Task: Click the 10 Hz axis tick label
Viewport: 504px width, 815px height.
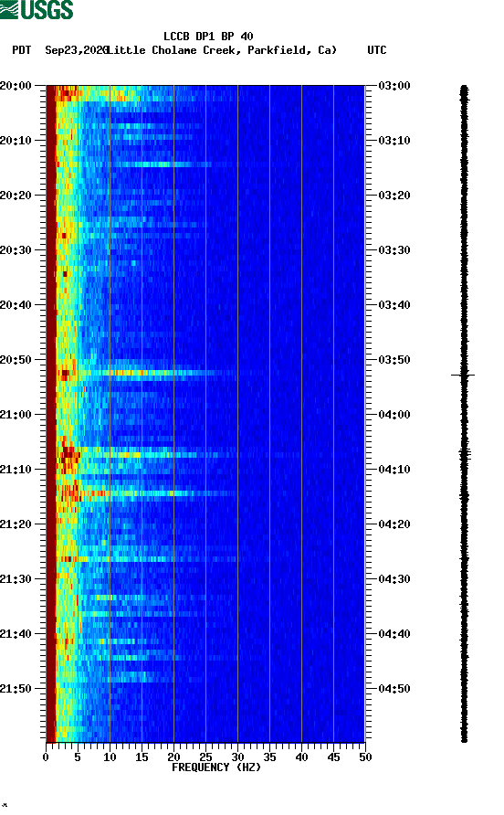Action: [x=110, y=757]
